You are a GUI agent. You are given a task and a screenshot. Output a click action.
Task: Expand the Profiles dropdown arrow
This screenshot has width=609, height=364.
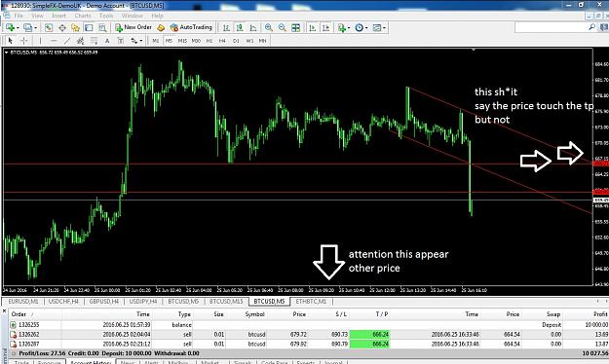click(35, 28)
